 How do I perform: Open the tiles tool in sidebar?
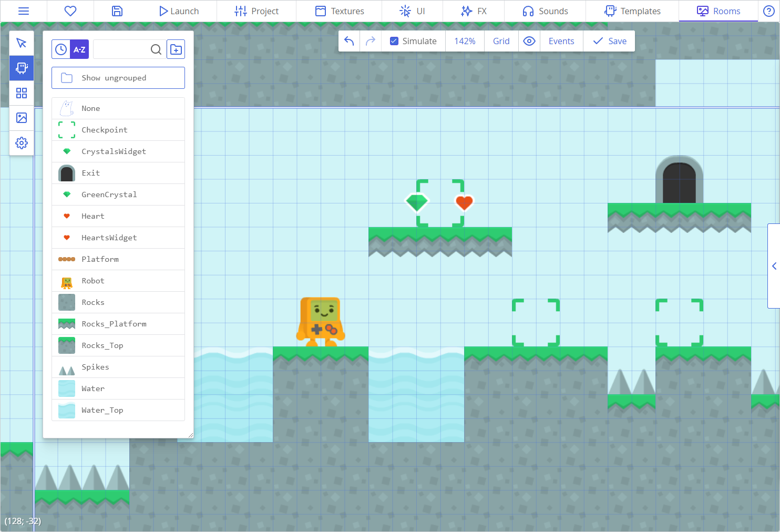[x=22, y=93]
